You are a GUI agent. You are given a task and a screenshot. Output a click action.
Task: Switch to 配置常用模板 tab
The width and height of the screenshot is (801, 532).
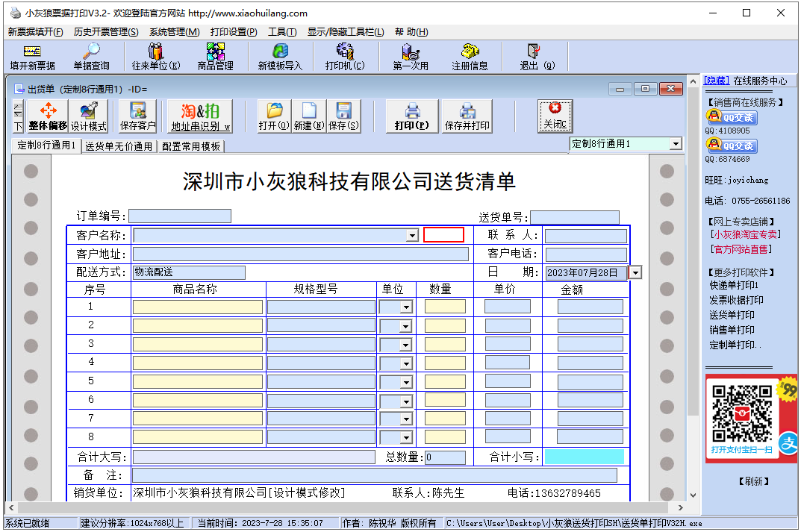pyautogui.click(x=191, y=146)
